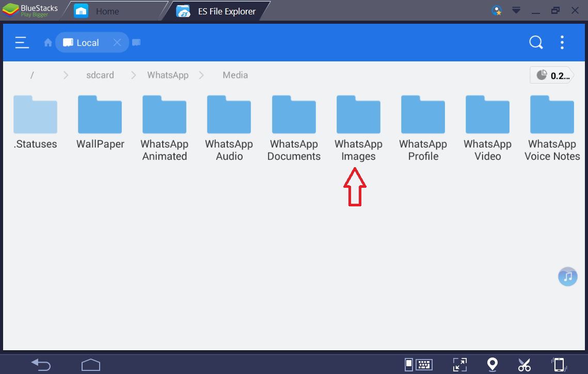Open BlueStacks dropdown arrow menu
Viewport: 588px width, 374px height.
(x=516, y=10)
